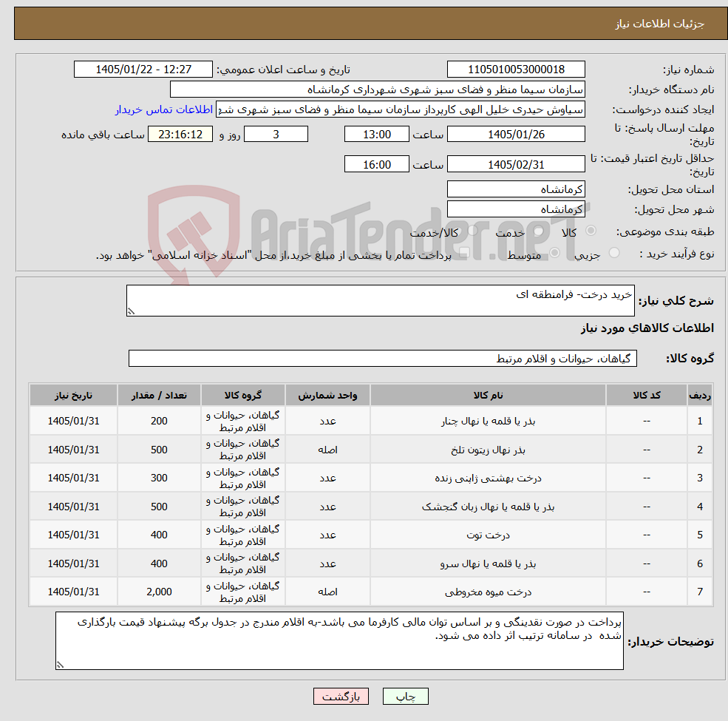The height and width of the screenshot is (721, 728).
Task: Open اطلاعات تماس خریدار link
Action: click(164, 109)
